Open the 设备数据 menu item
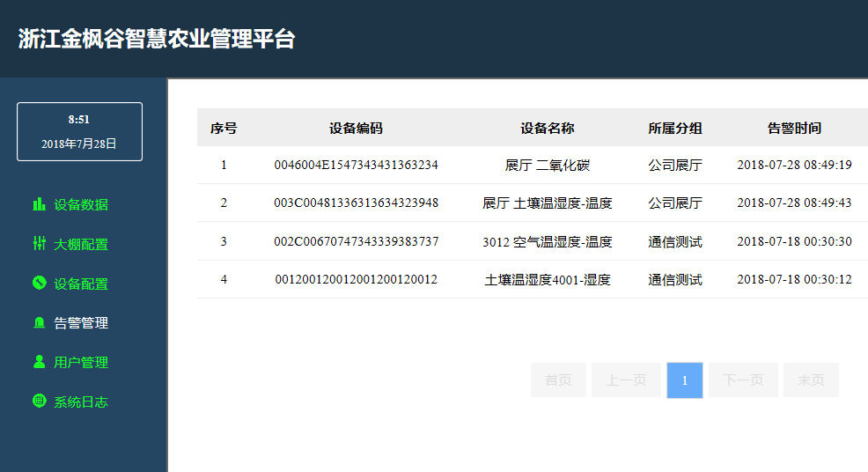The width and height of the screenshot is (868, 472). pos(81,205)
